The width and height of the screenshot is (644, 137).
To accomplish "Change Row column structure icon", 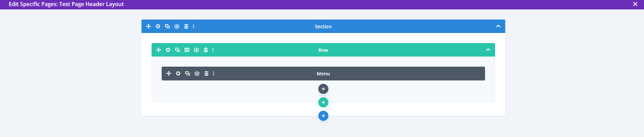I will pyautogui.click(x=187, y=50).
